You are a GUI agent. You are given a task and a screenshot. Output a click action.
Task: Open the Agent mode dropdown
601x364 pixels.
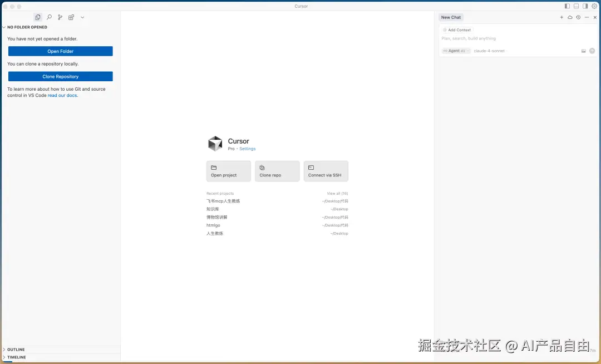pyautogui.click(x=456, y=51)
